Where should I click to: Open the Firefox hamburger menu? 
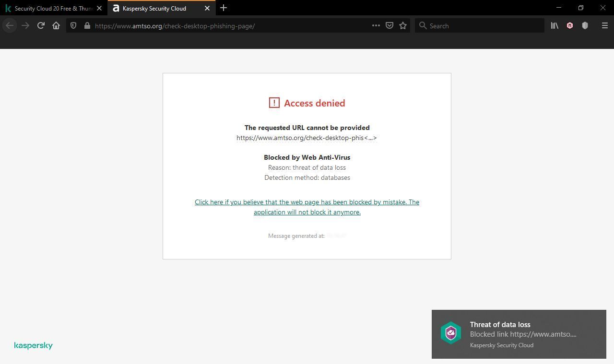(604, 26)
